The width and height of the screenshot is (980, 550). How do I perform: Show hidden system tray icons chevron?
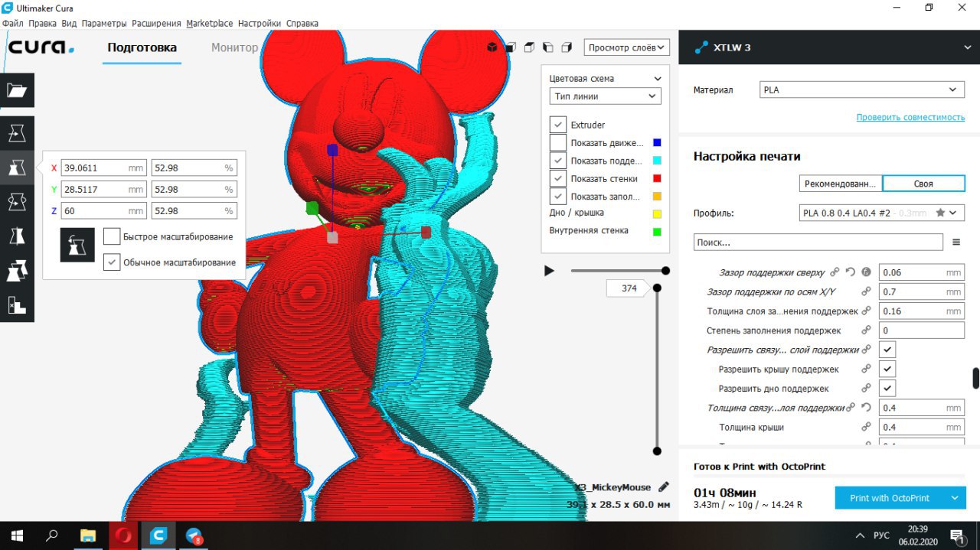click(859, 535)
